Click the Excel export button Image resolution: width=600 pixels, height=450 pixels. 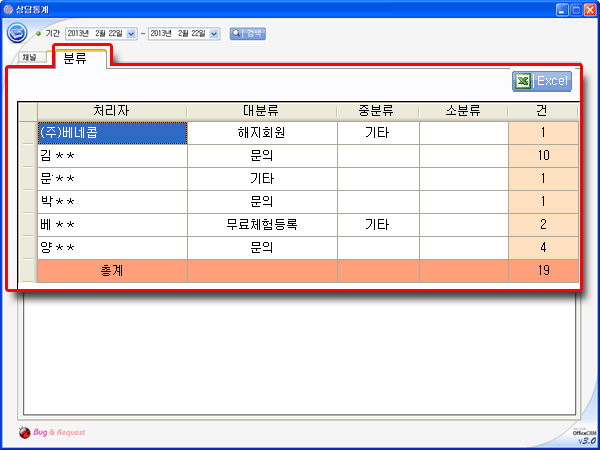click(542, 81)
